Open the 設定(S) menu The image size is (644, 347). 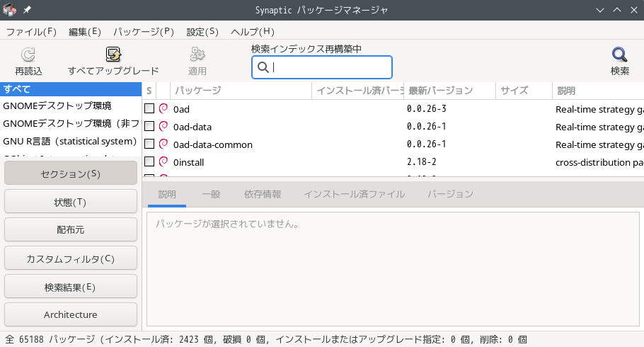[202, 32]
